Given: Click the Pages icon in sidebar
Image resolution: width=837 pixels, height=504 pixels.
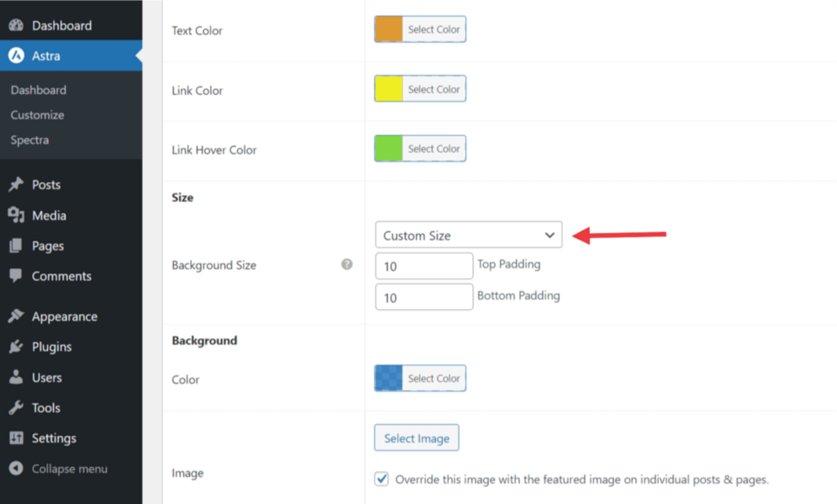Looking at the screenshot, I should click(16, 246).
